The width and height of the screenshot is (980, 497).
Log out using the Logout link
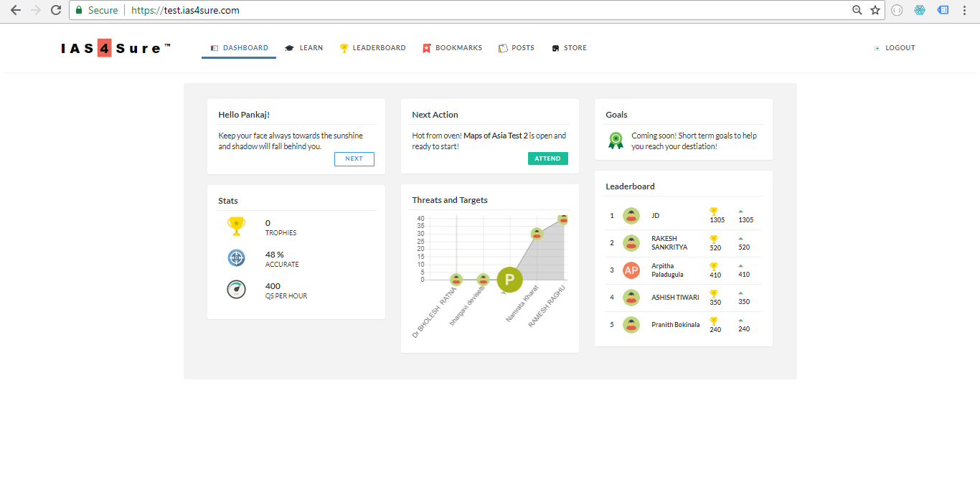point(895,48)
